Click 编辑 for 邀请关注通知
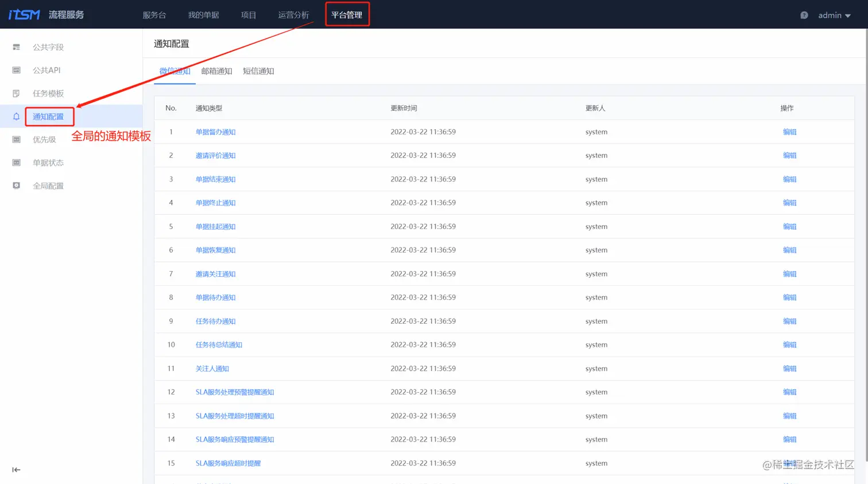The height and width of the screenshot is (484, 868). (789, 274)
